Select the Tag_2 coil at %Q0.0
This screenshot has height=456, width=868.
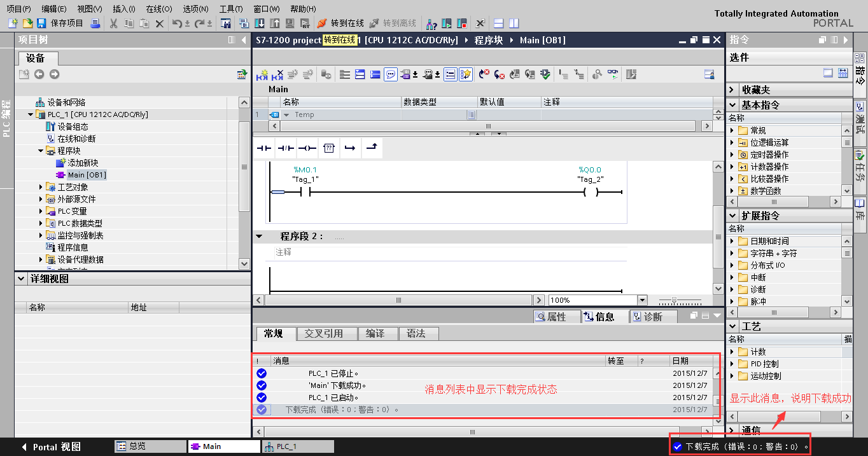[591, 192]
